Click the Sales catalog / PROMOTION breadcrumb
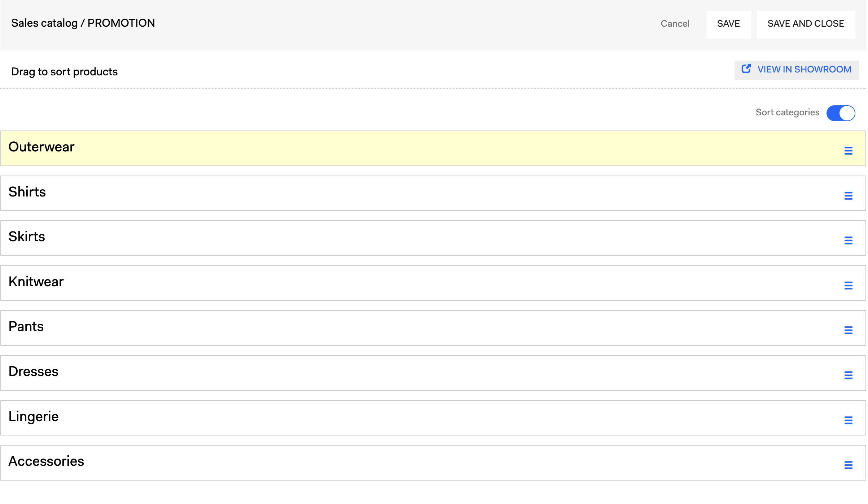Screen dimensions: 868x504 pyautogui.click(x=83, y=23)
